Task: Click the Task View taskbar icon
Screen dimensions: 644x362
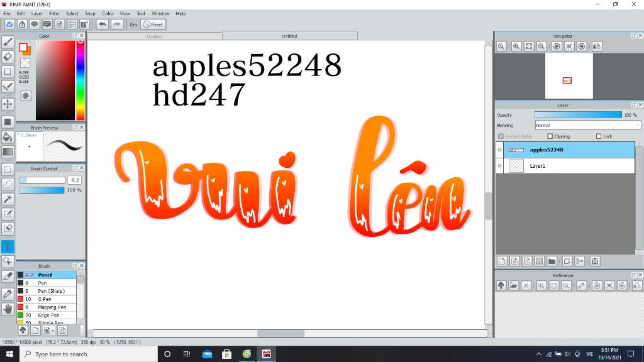Action: 186,354
